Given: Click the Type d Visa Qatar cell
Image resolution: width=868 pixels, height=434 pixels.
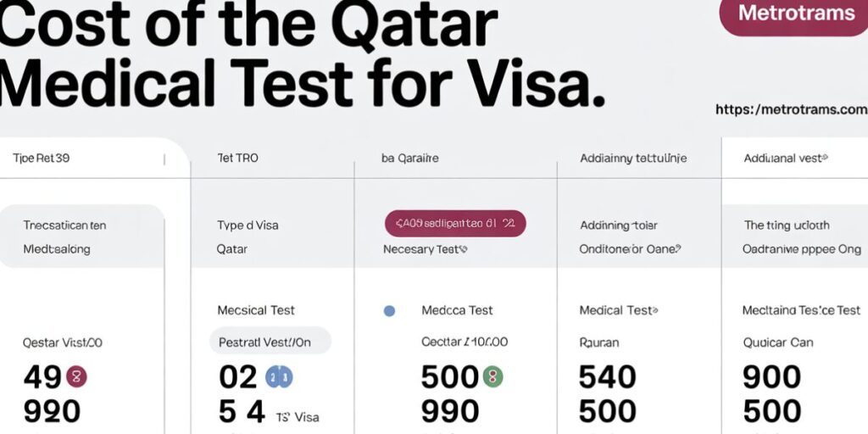Looking at the screenshot, I should 248,237.
